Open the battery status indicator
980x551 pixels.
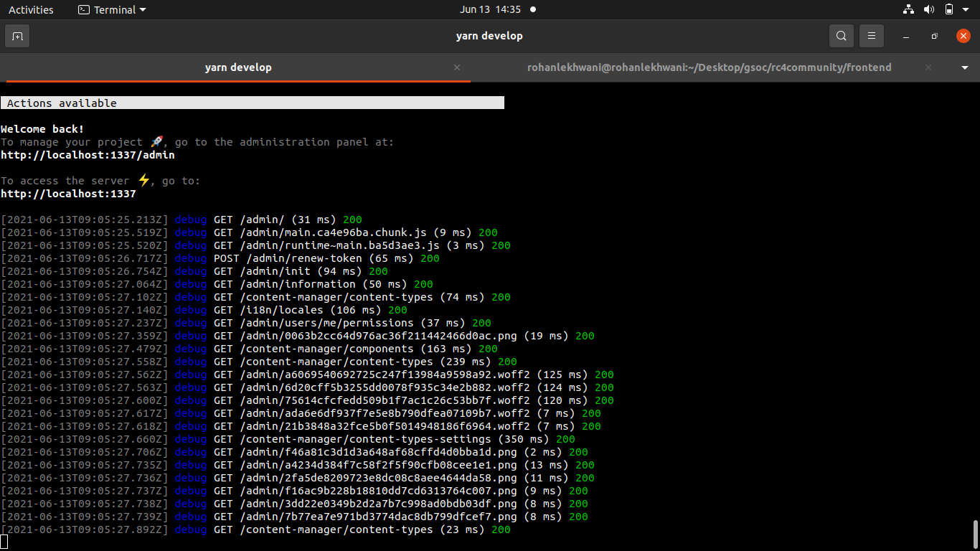[949, 9]
